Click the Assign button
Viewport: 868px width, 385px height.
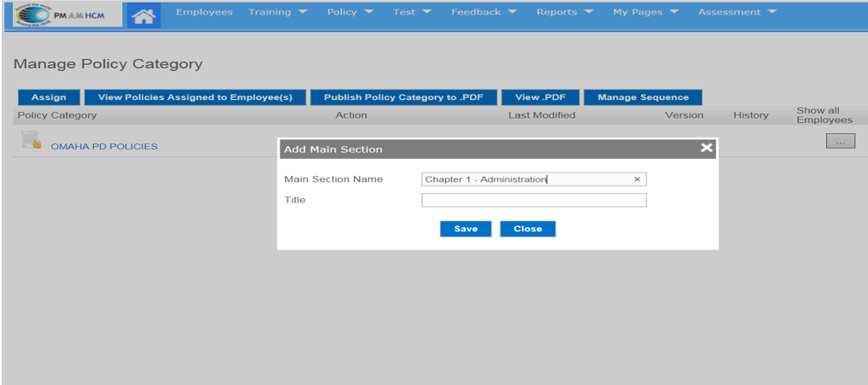[x=49, y=97]
